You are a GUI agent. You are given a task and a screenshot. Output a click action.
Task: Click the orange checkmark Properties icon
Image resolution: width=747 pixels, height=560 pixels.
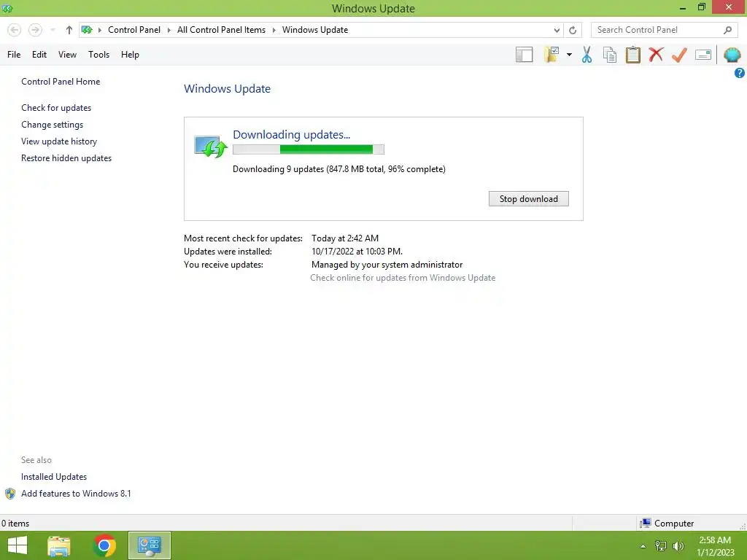coord(679,55)
